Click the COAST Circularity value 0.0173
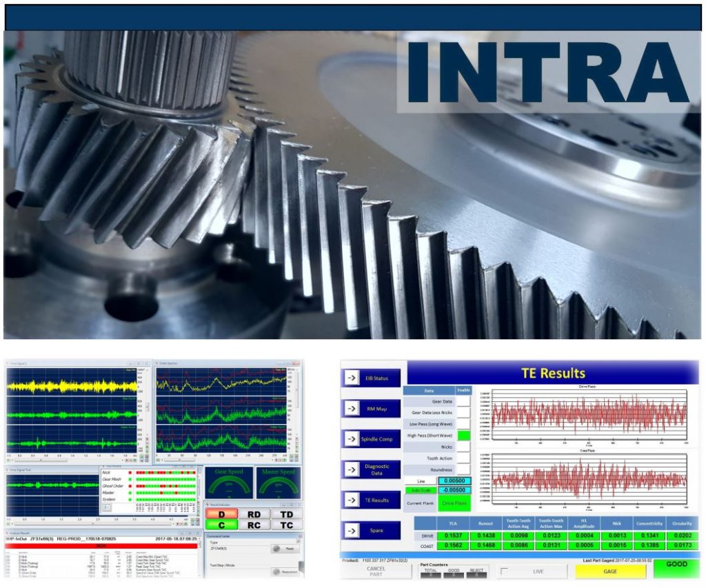This screenshot has height=588, width=706. 683,545
